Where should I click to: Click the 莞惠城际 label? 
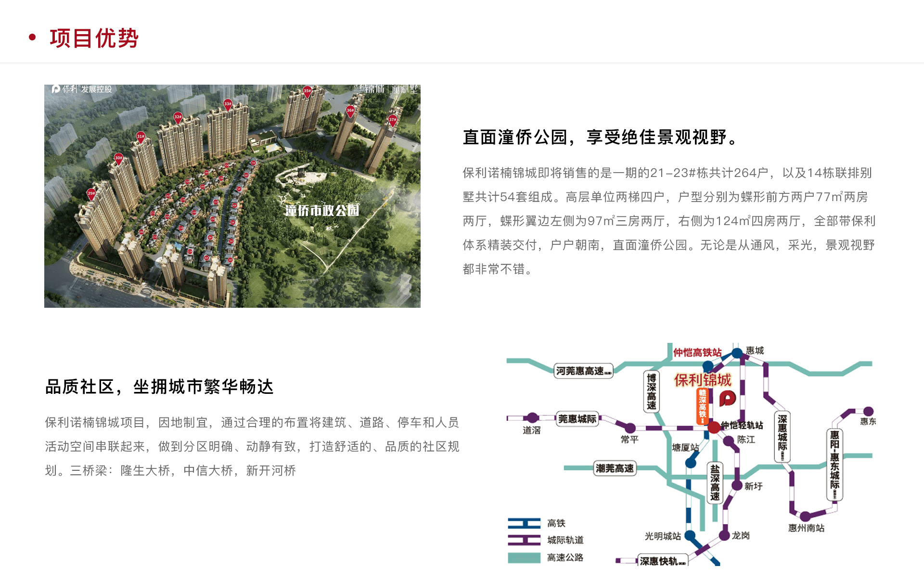(x=577, y=419)
